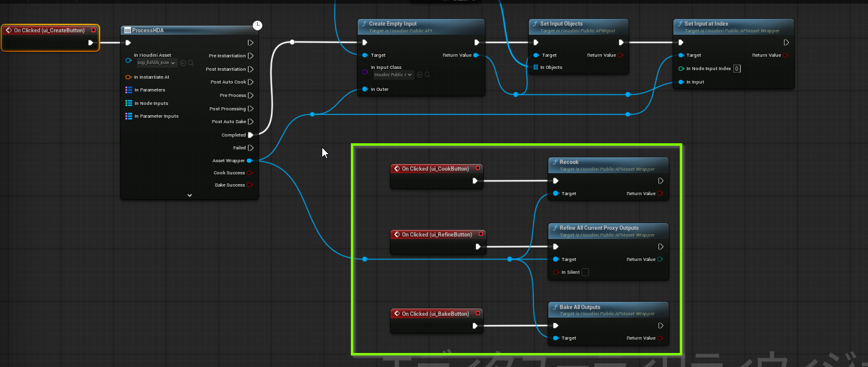Click the In Objects array pin
The height and width of the screenshot is (367, 868).
535,67
